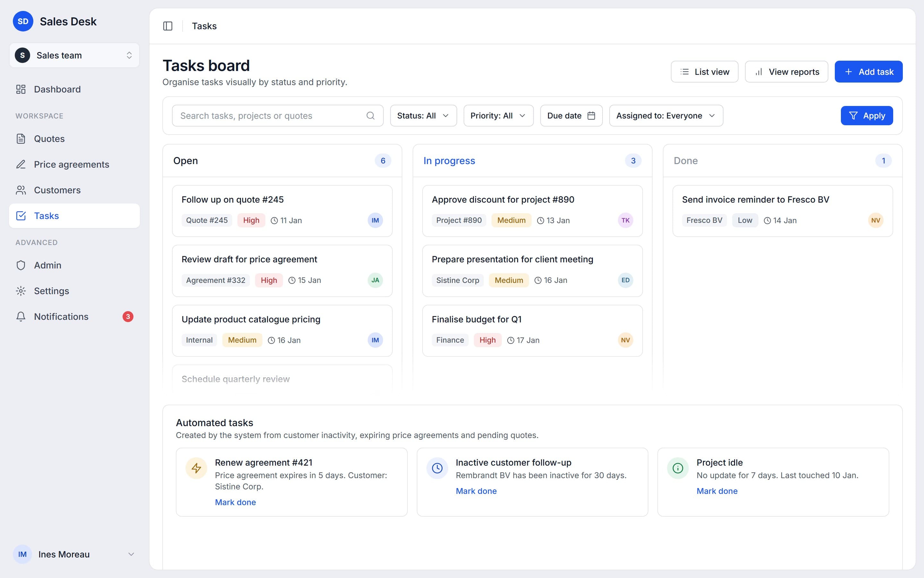Click the SD Sales Desk logo
924x578 pixels.
[23, 22]
